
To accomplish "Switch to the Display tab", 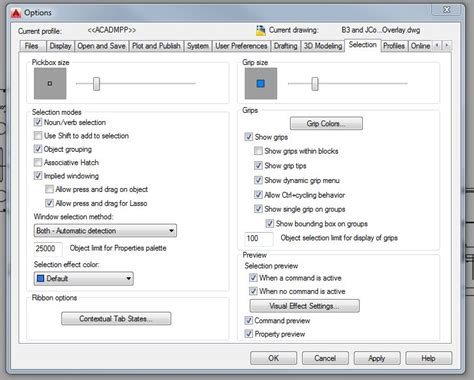I will (60, 46).
